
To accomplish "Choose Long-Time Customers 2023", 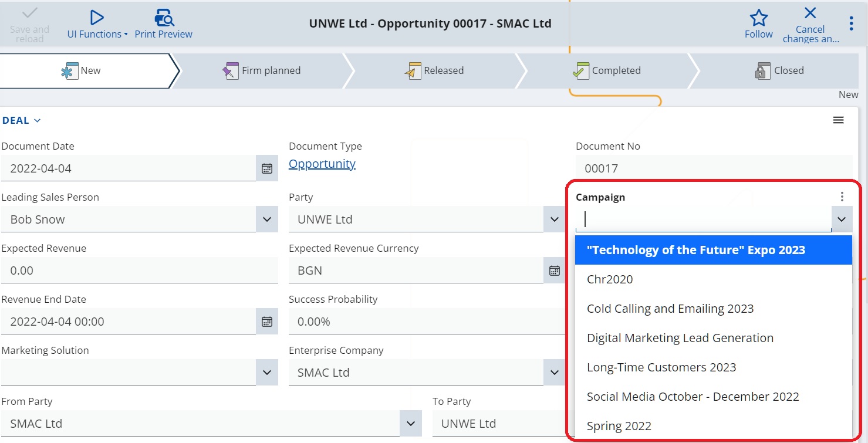I will pyautogui.click(x=714, y=367).
